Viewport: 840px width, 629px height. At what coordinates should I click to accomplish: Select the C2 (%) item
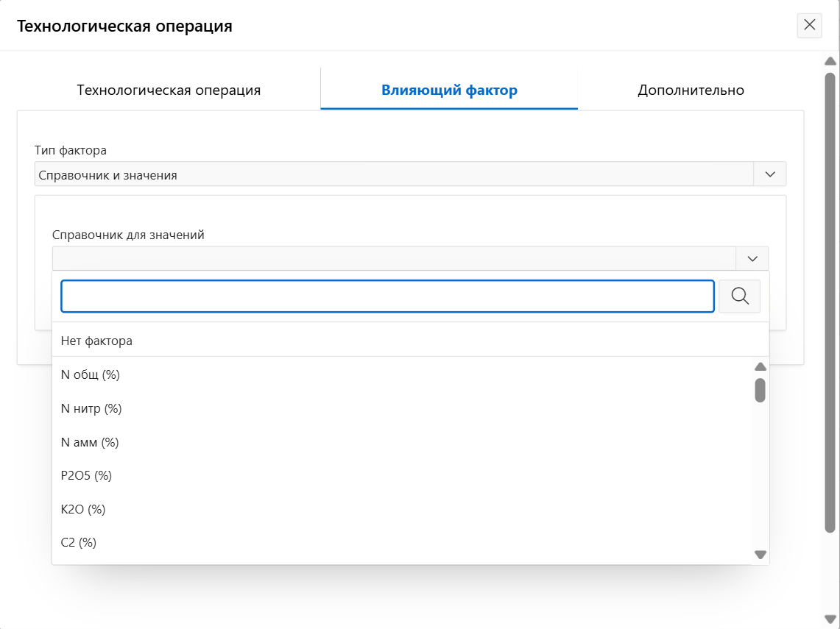pos(79,543)
